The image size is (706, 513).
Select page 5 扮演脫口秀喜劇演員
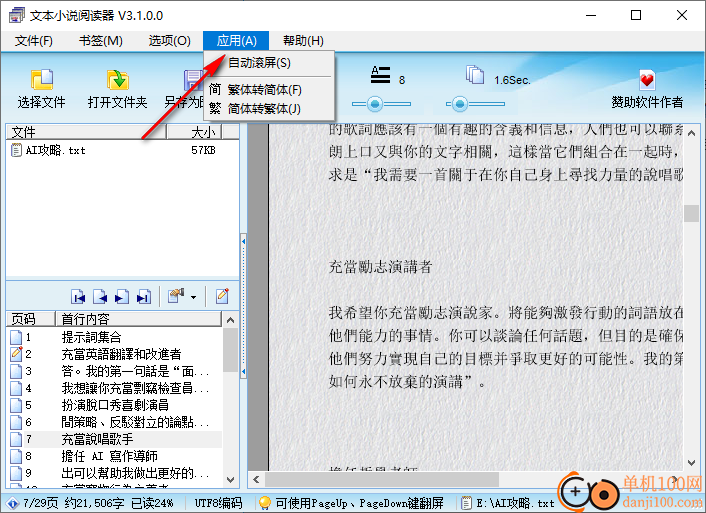115,405
